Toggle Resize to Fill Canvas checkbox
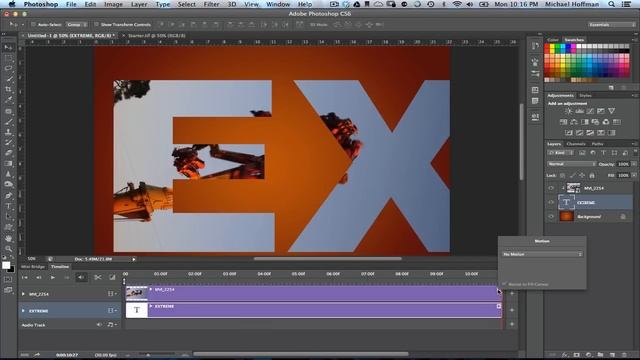The image size is (640, 360). tap(504, 284)
